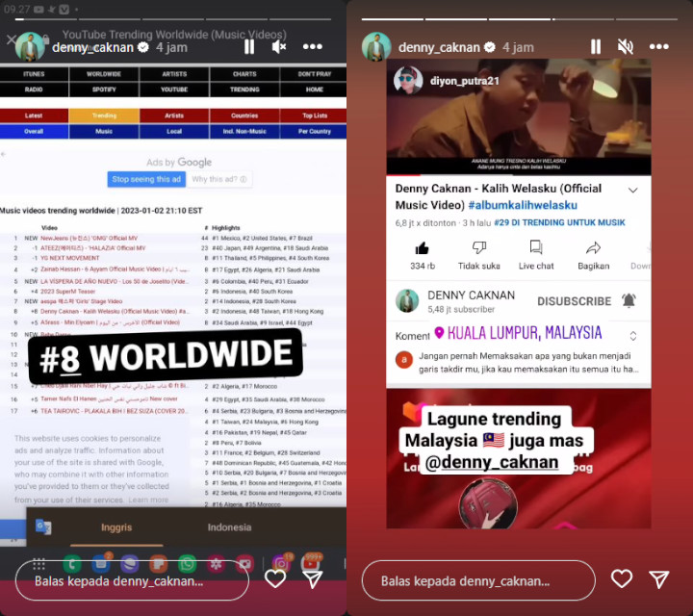Image resolution: width=693 pixels, height=616 pixels.
Task: Open left story more options menu
Action: 313,46
